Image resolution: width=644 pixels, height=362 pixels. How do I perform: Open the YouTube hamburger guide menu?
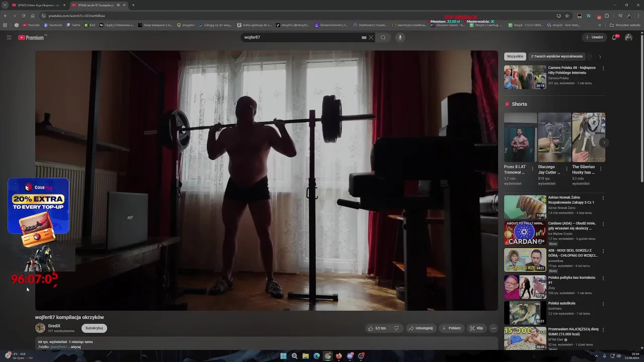pos(9,37)
